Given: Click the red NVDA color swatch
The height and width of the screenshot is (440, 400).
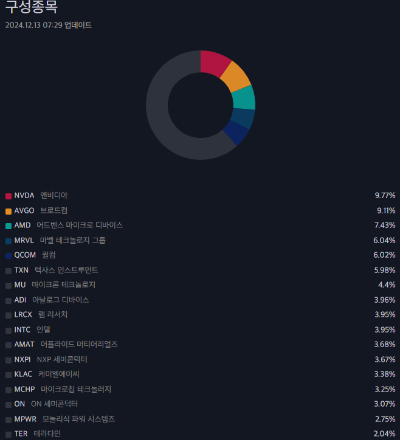Looking at the screenshot, I should tap(8, 196).
